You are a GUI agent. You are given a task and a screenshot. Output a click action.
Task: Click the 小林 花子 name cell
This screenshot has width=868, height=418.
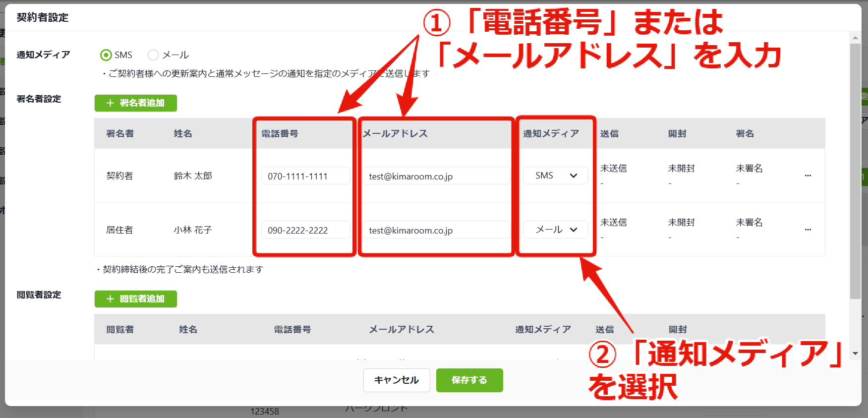(x=193, y=230)
